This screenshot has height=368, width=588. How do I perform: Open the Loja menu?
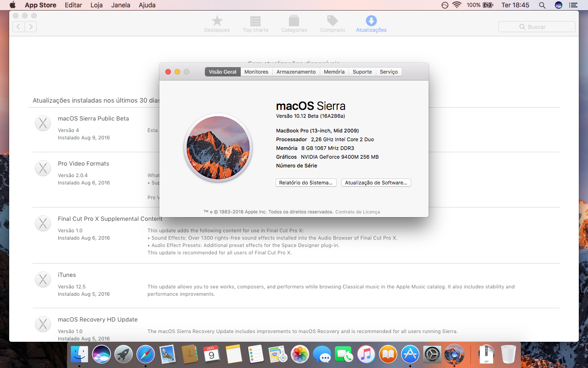tap(96, 5)
